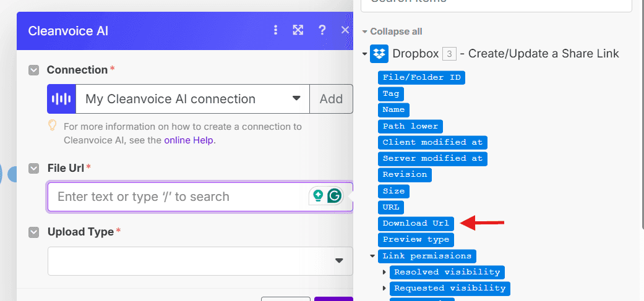Toggle the File Url field collapse checkbox
The image size is (644, 301).
(34, 168)
